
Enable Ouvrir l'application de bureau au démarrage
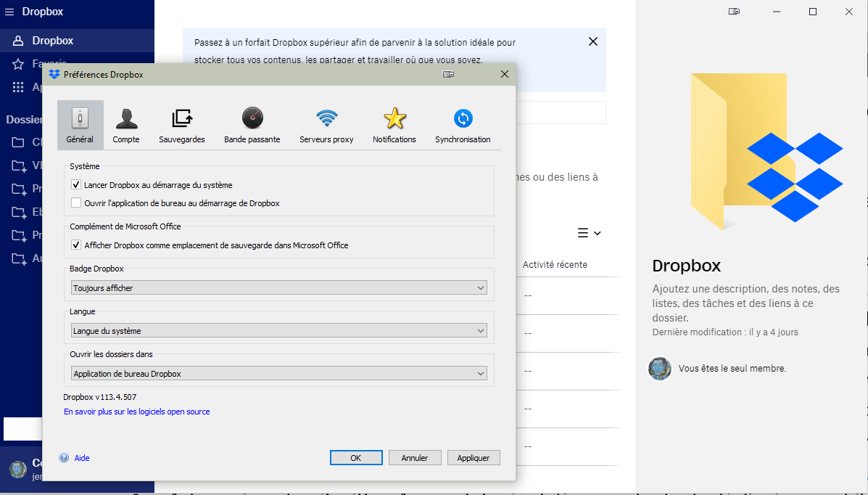[x=76, y=203]
